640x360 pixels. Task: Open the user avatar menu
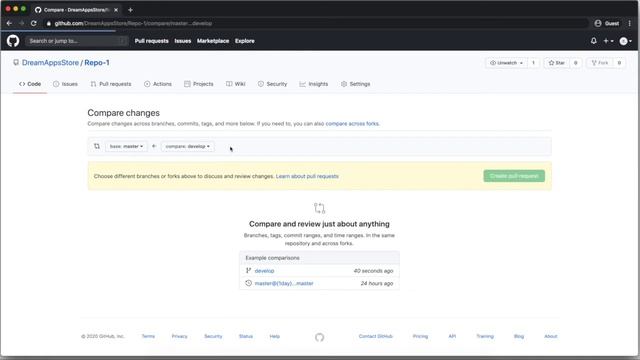click(625, 41)
